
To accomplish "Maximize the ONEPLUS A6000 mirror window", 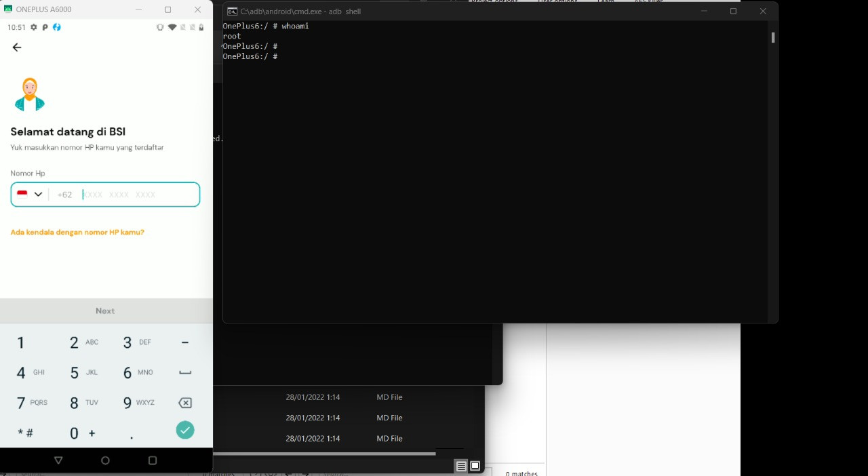I will (x=167, y=9).
